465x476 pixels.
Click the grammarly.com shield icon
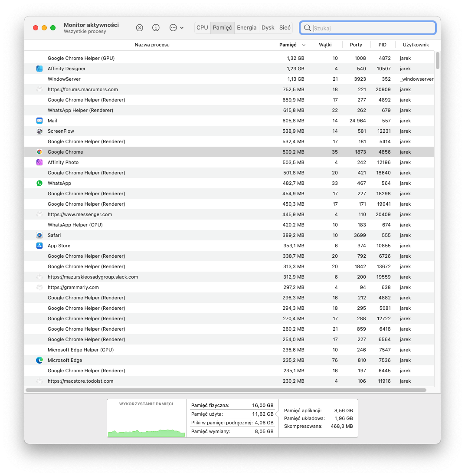pos(39,288)
